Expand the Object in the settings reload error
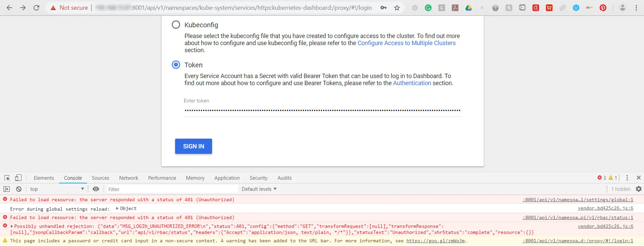 (x=117, y=209)
